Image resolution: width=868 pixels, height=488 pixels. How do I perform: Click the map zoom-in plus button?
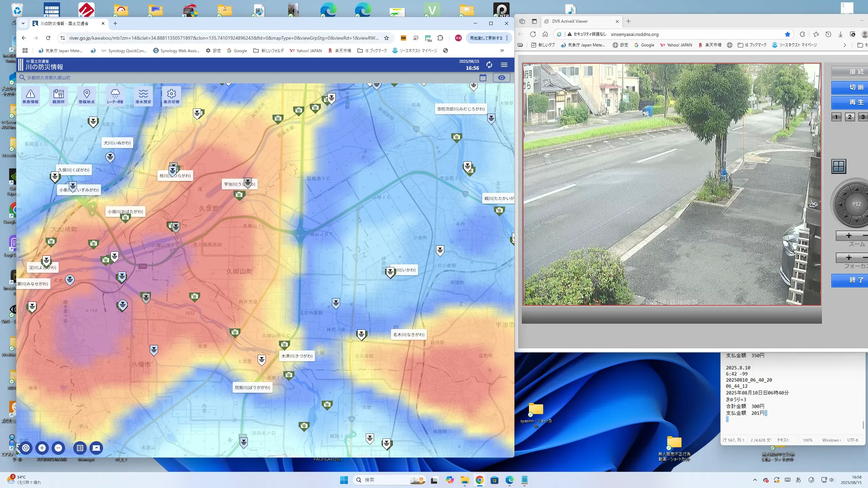(x=42, y=448)
